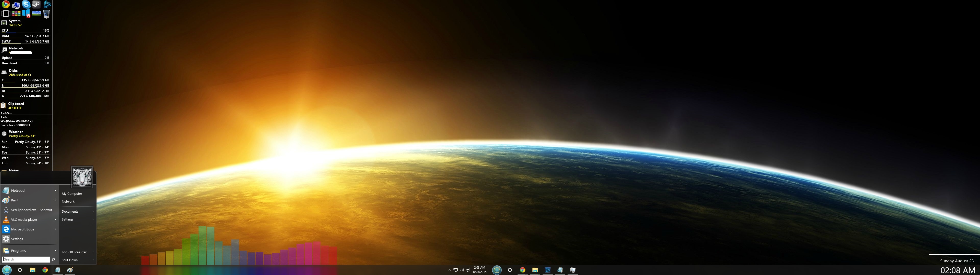Show hidden tray icons chevron
The height and width of the screenshot is (275, 980).
449,270
